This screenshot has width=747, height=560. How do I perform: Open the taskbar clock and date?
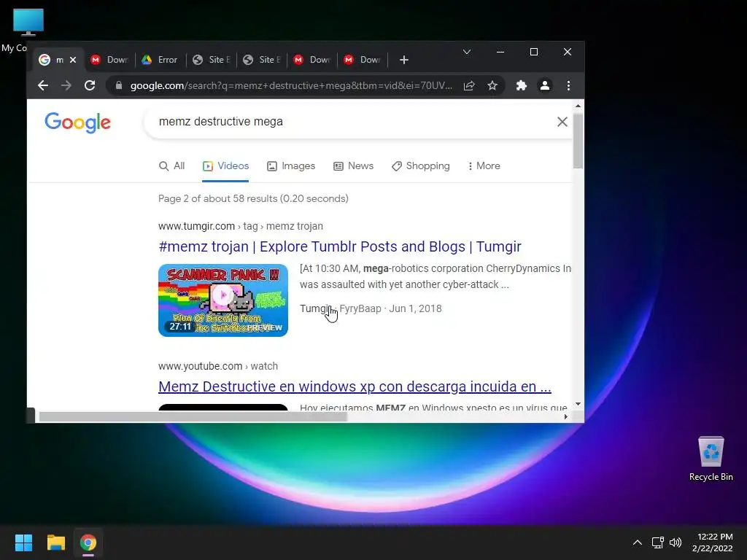(x=713, y=542)
